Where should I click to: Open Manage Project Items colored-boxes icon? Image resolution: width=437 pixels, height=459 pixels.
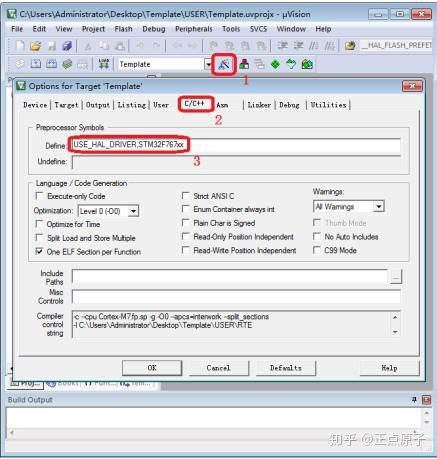click(244, 64)
